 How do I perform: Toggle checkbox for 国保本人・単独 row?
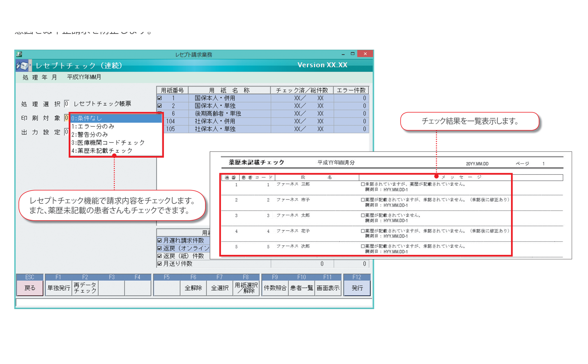[160, 106]
